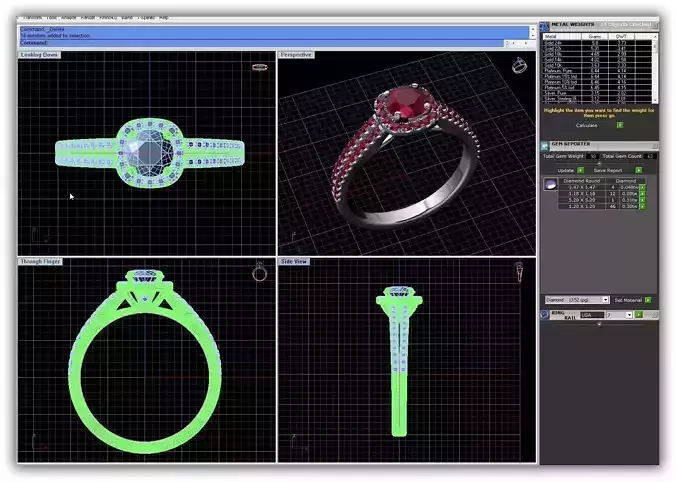Click green arrow for 1.47 x 1.47 row
This screenshot has width=676, height=482.
point(642,188)
